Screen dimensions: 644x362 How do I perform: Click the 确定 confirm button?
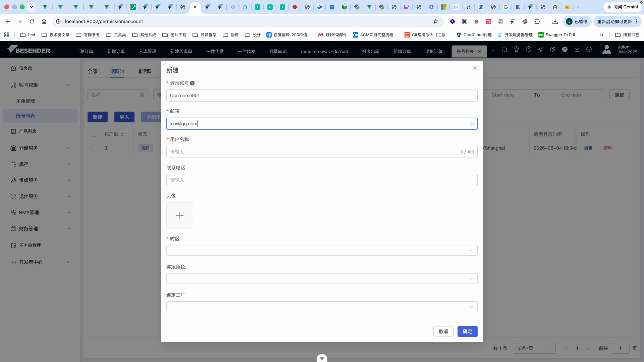(468, 331)
